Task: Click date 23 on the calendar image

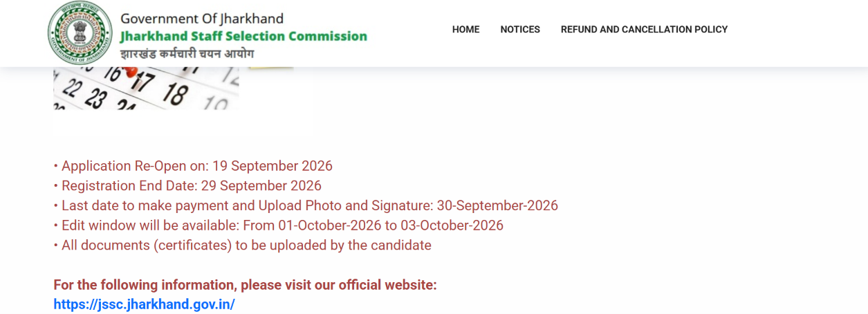Action: (95, 98)
